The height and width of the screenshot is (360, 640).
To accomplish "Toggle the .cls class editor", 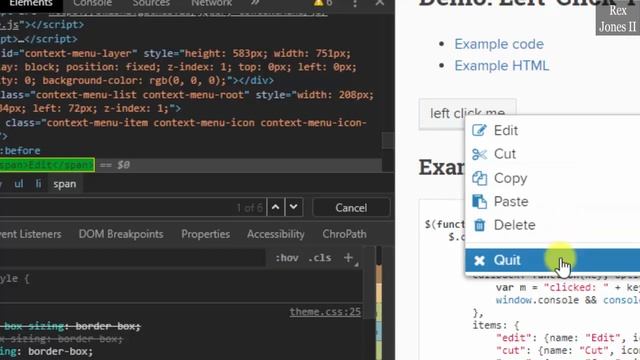I will click(320, 258).
